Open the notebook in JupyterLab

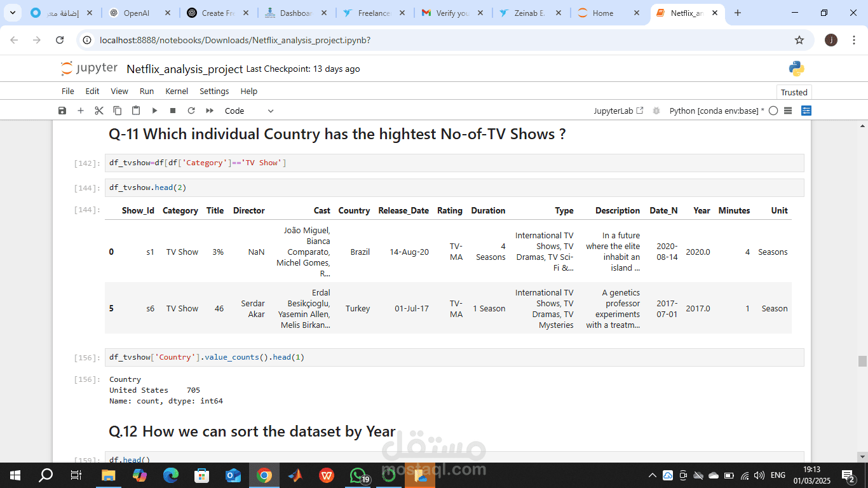[618, 111]
